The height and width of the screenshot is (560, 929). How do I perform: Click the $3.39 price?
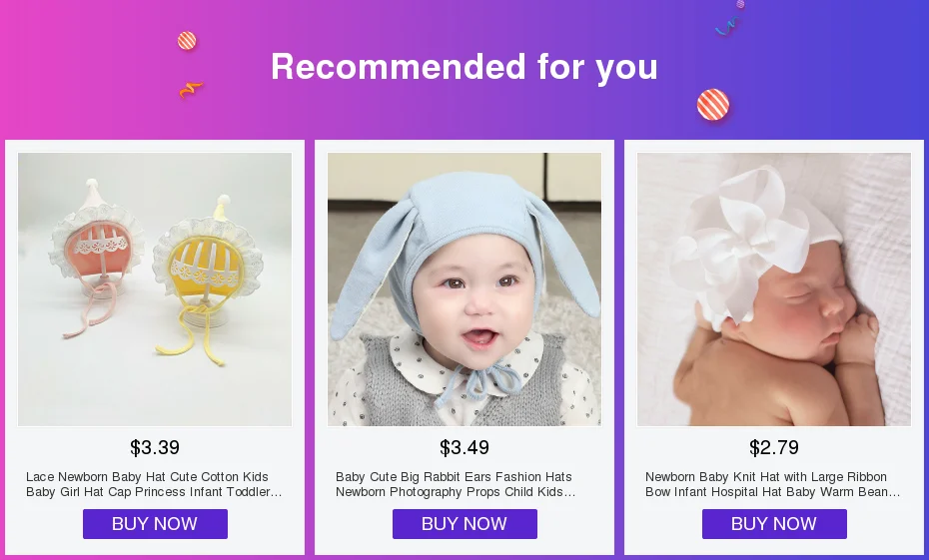point(155,447)
